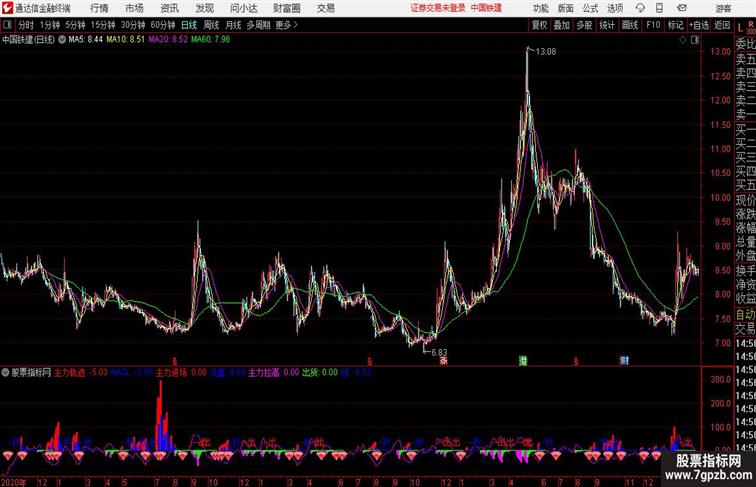
Task: Switch to 30分钟 period tab
Action: coord(133,25)
